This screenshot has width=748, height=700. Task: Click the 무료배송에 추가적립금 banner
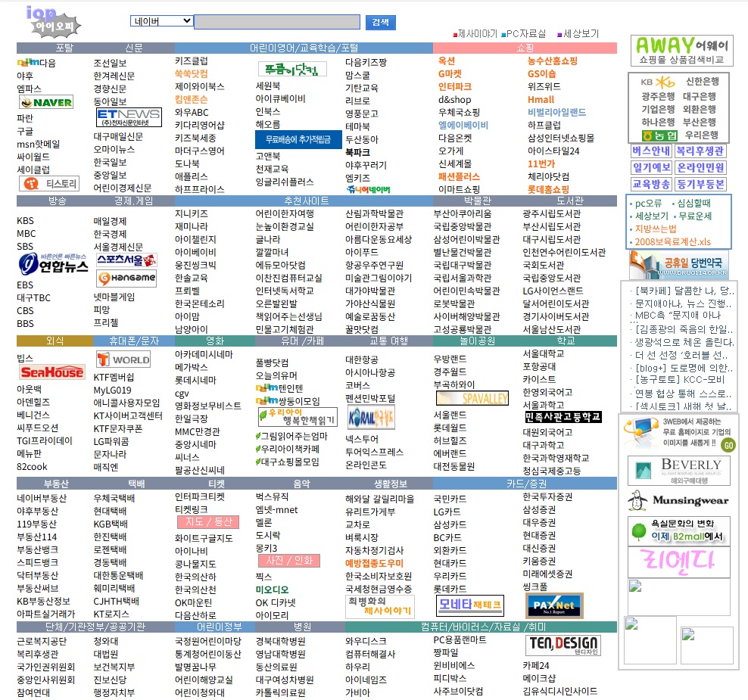(x=298, y=139)
